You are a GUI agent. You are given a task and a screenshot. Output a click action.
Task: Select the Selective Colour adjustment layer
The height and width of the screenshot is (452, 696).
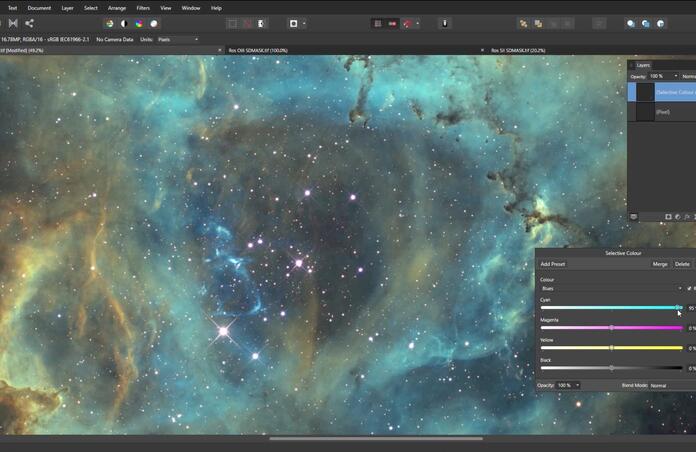(x=661, y=92)
